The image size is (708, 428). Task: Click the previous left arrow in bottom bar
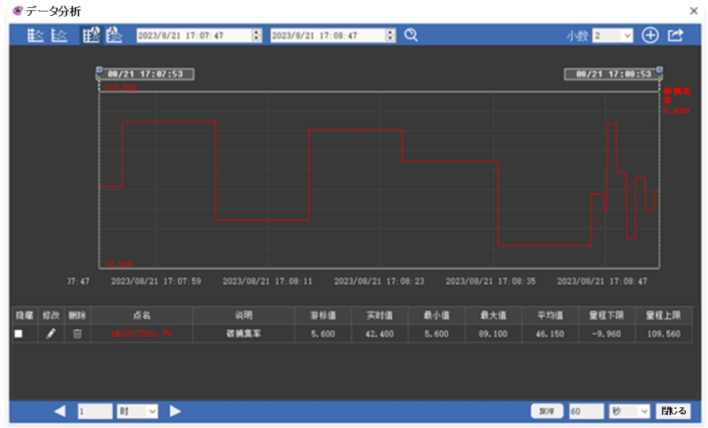pos(59,411)
